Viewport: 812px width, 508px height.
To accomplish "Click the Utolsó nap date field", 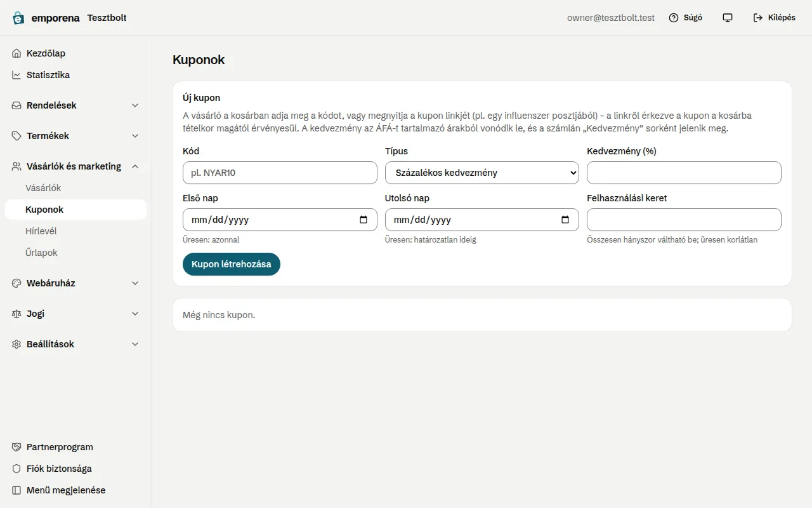I will pyautogui.click(x=482, y=220).
